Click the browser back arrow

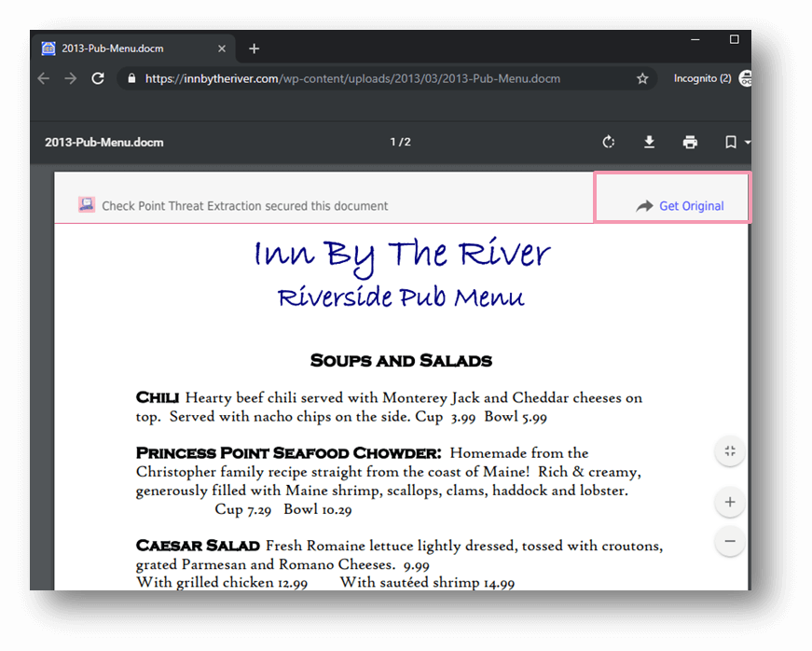[44, 78]
